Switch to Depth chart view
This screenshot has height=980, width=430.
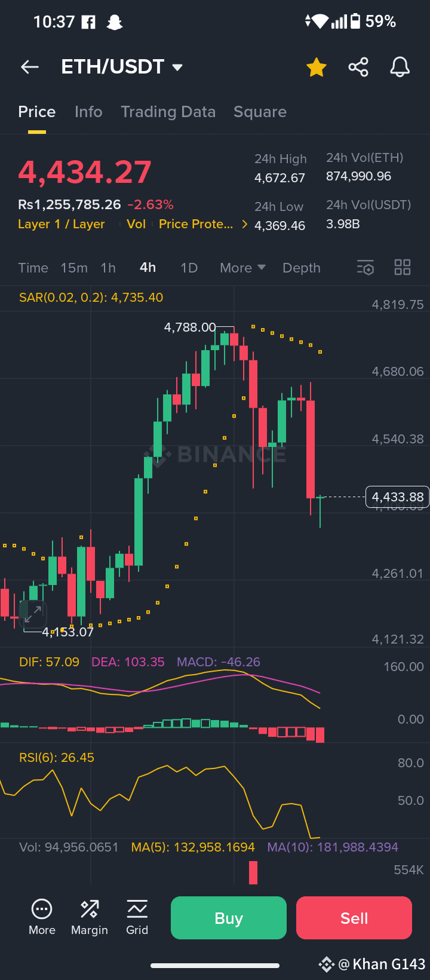[302, 268]
